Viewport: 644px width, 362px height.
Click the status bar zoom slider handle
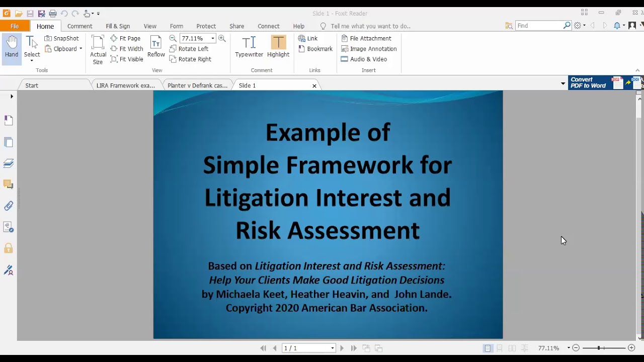point(599,348)
